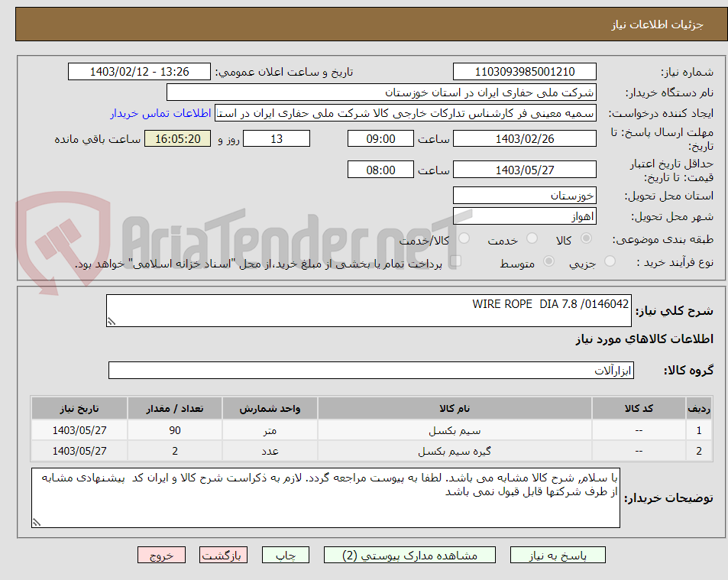Screen dimensions: 728x580
Task: Click the پاسخ به نیاز button
Action: (x=558, y=555)
